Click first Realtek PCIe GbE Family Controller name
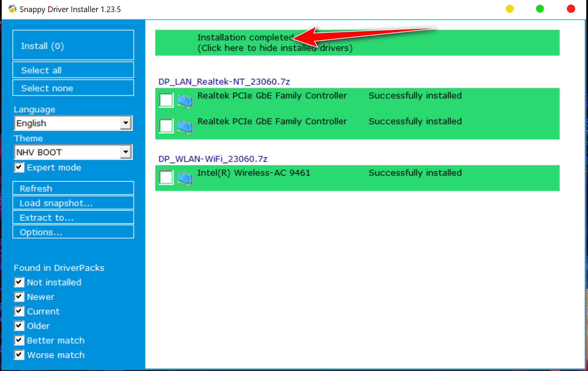Image resolution: width=588 pixels, height=371 pixels. 272,95
